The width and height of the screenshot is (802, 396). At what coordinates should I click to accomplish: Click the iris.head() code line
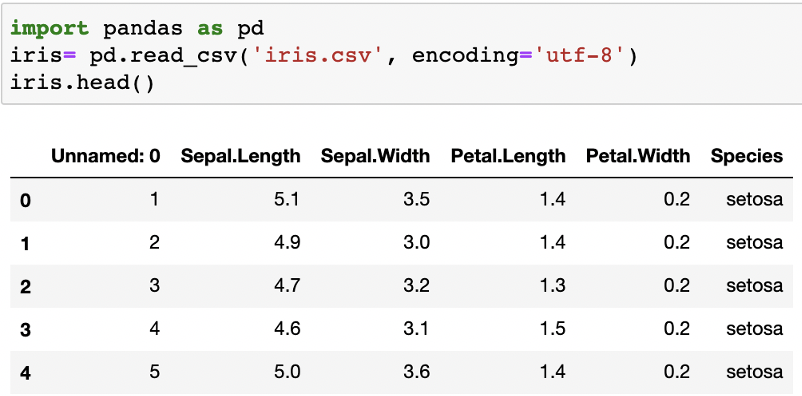[82, 82]
